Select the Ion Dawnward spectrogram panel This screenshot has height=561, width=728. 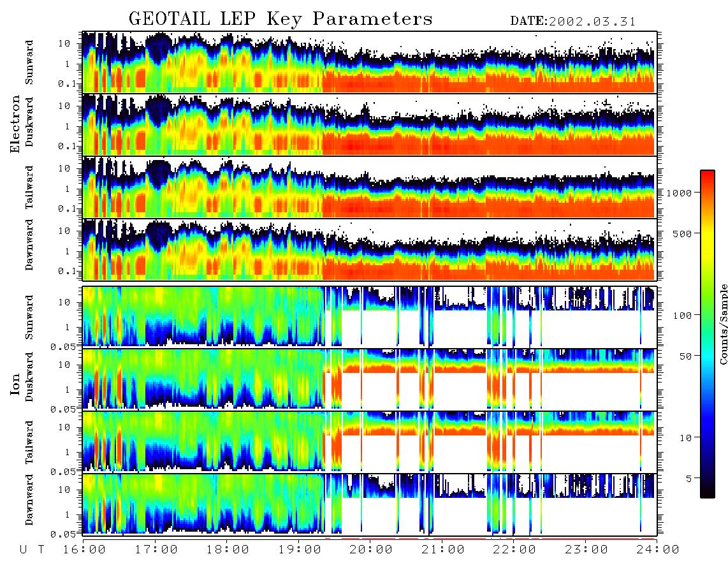pyautogui.click(x=370, y=504)
